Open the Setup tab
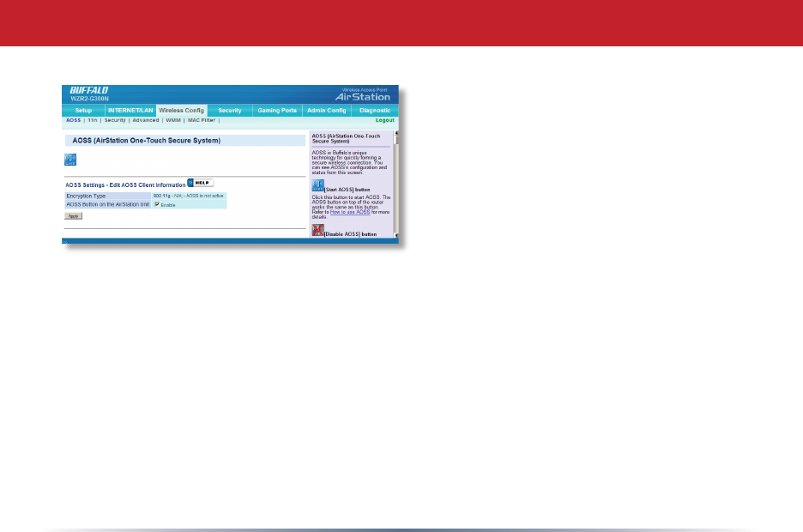The height and width of the screenshot is (532, 803). (x=83, y=111)
